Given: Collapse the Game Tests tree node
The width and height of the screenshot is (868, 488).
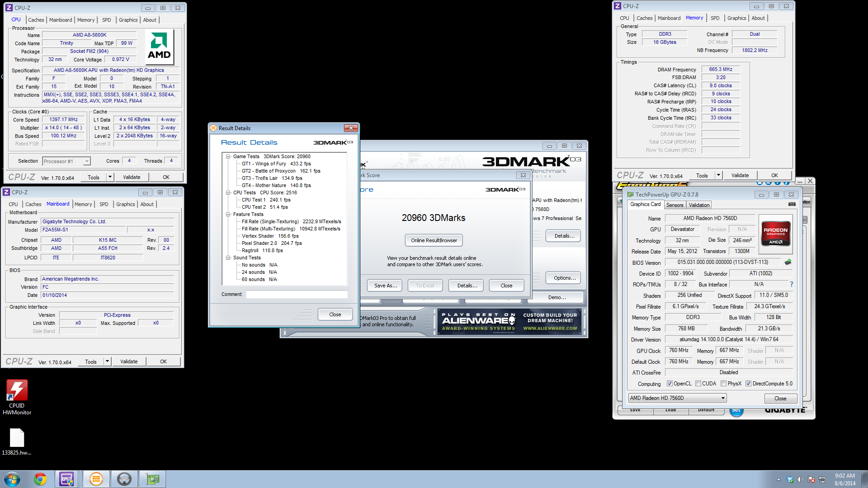Looking at the screenshot, I should [x=228, y=156].
